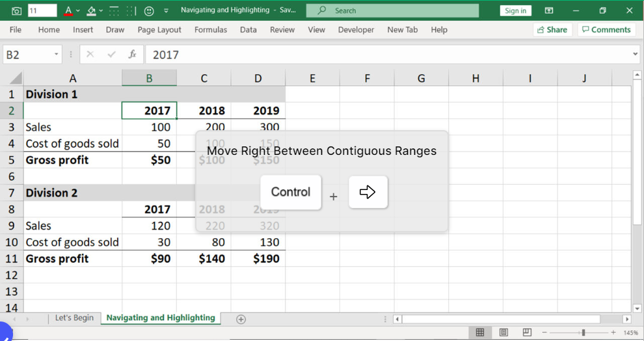This screenshot has height=341, width=644.
Task: Switch to the Formulas tab
Action: click(211, 29)
